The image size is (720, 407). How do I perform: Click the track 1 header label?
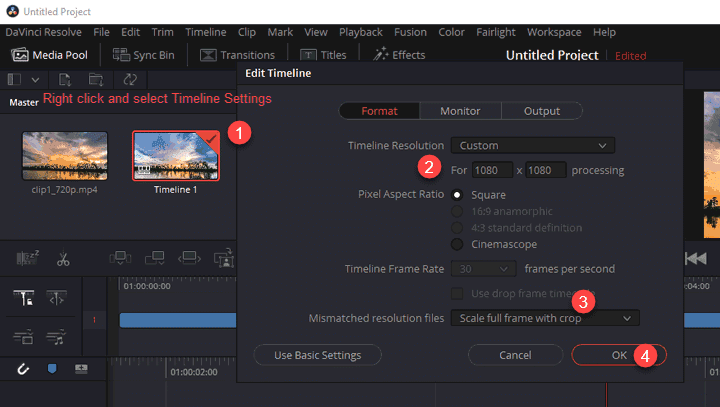pos(95,320)
